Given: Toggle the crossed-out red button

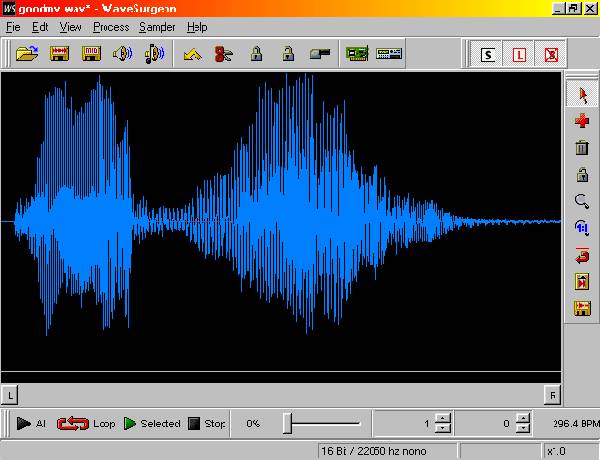Looking at the screenshot, I should pos(550,55).
